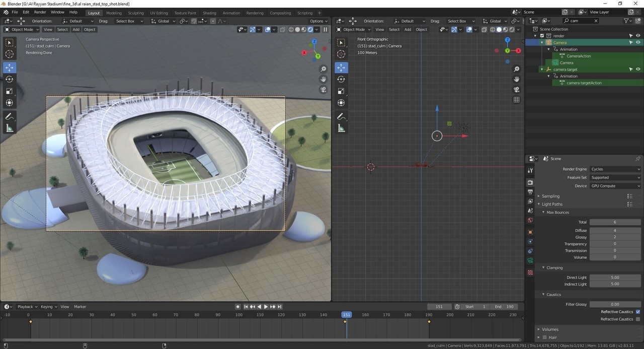
Task: Click the Filter Glossy value field
Action: tap(615, 305)
